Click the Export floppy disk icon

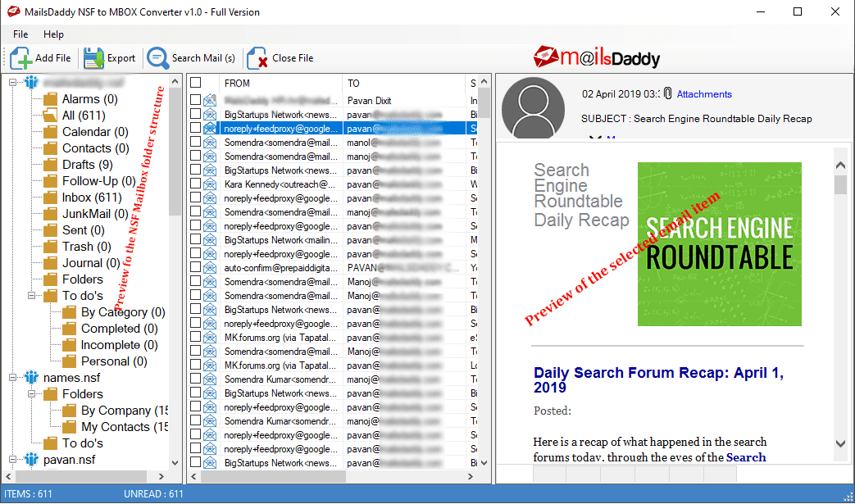93,58
